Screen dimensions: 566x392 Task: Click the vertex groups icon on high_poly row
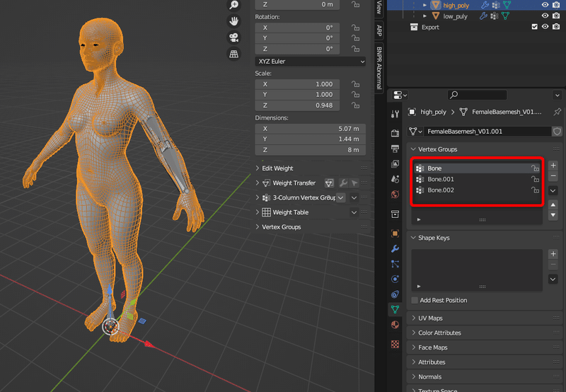(x=496, y=5)
